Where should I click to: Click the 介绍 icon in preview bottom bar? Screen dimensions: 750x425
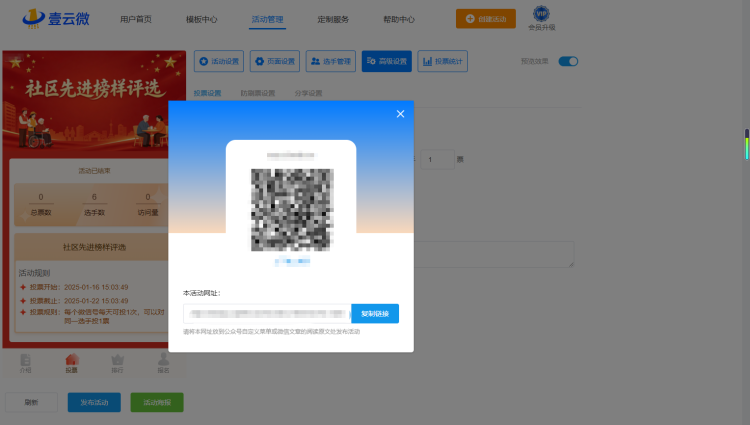click(25, 363)
